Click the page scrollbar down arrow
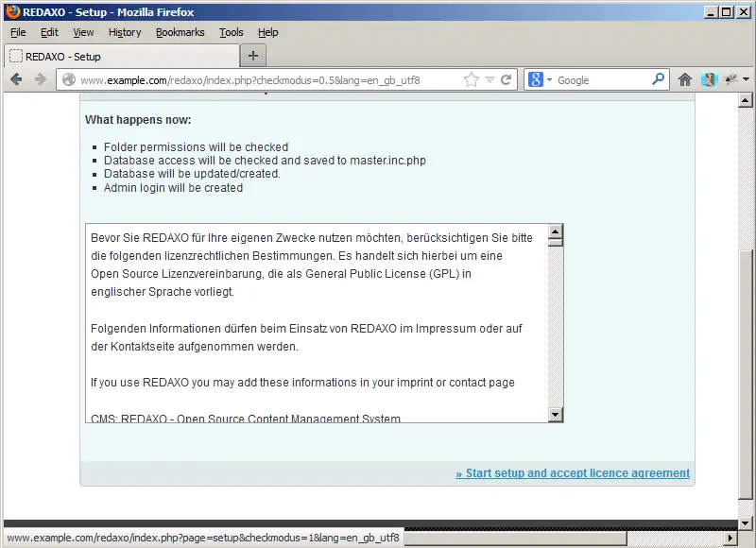The height and width of the screenshot is (548, 756). coord(745,522)
